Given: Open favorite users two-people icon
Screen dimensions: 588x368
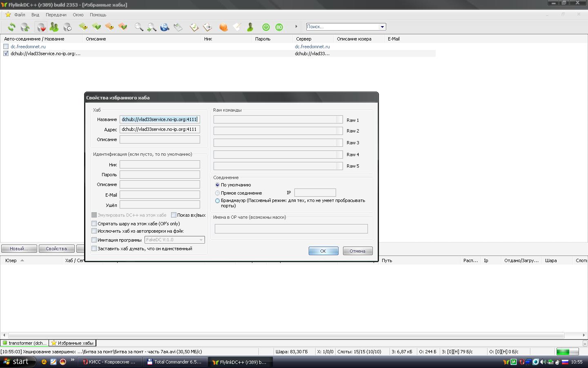Looking at the screenshot, I should [x=54, y=27].
